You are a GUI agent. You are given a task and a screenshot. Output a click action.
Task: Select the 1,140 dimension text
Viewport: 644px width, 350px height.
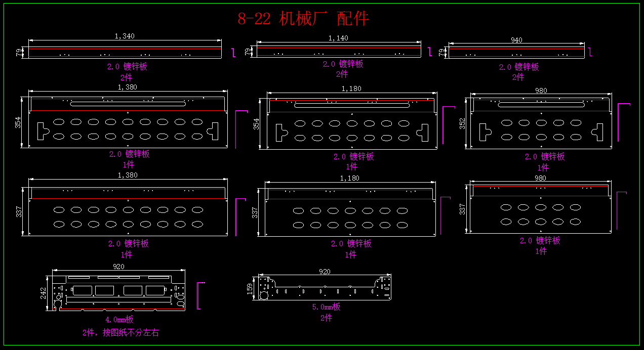coord(338,38)
